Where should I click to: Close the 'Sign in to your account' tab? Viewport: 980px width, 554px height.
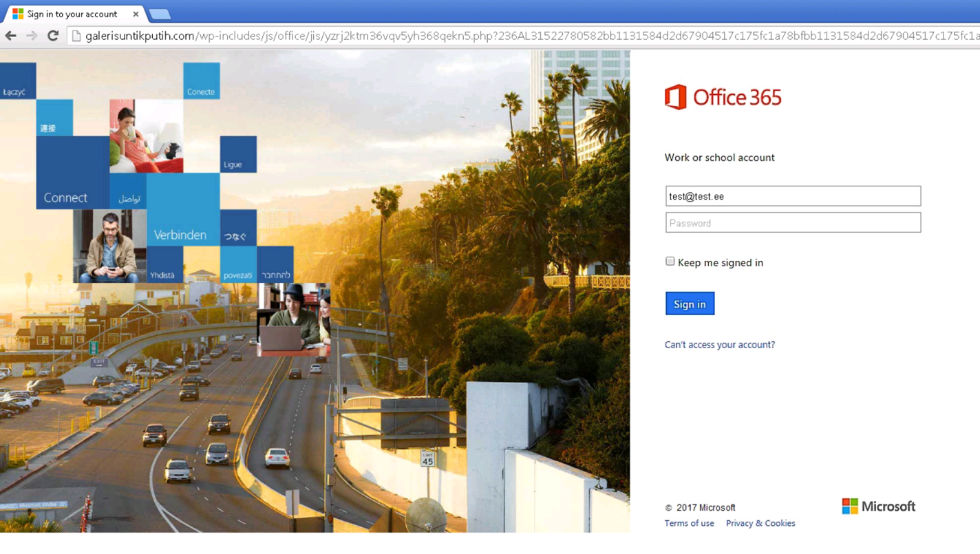click(136, 14)
